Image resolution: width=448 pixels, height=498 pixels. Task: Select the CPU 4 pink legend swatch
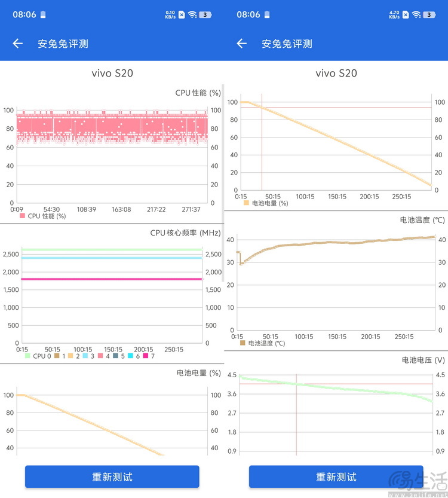[100, 356]
